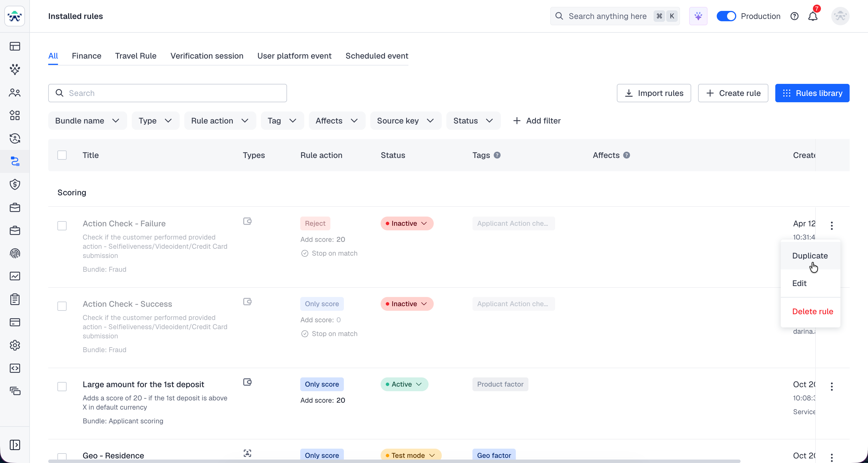The image size is (868, 463).
Task: Click the Rules library button
Action: [x=812, y=93]
